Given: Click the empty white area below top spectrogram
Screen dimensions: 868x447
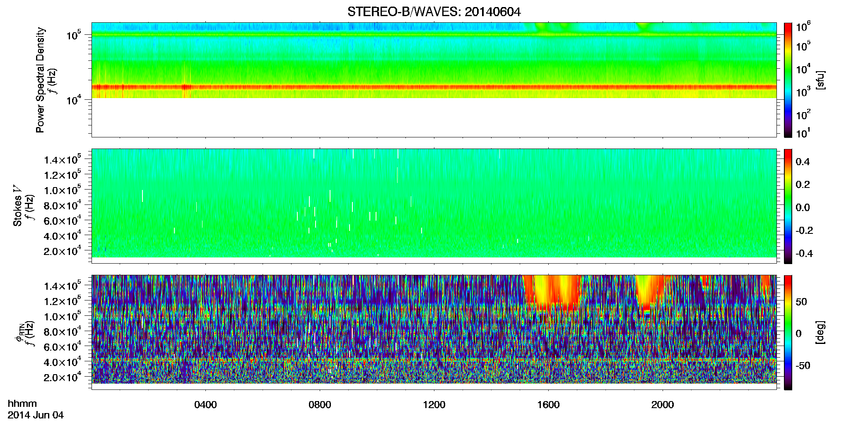Looking at the screenshot, I should coord(434,118).
